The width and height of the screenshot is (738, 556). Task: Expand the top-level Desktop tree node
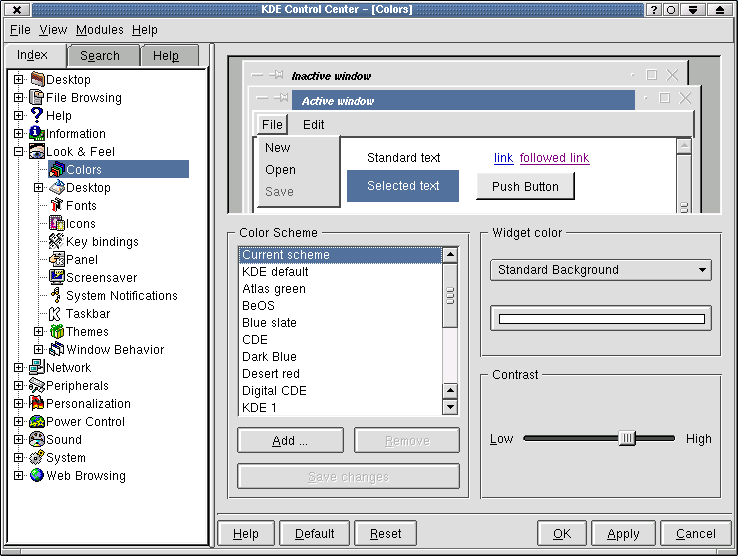[x=18, y=80]
